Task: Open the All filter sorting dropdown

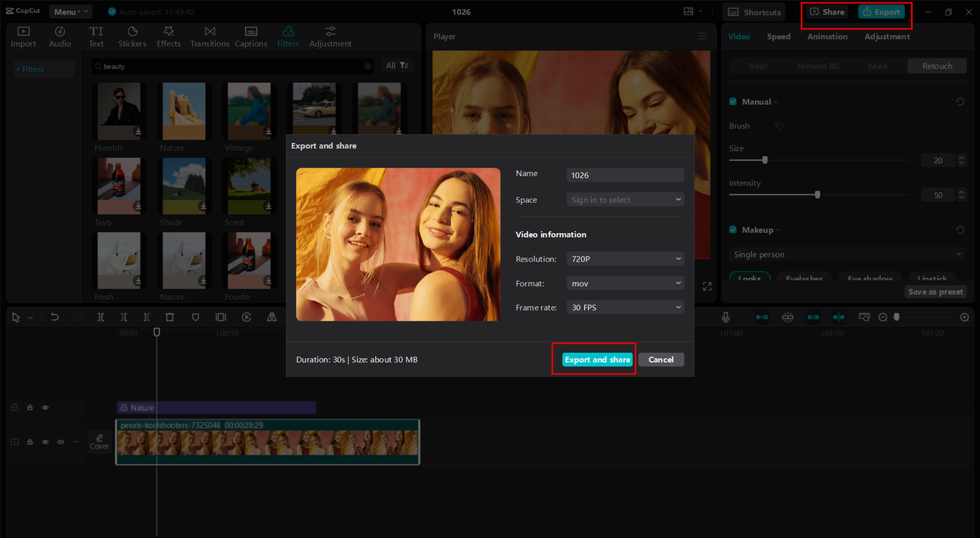Action: (x=397, y=66)
